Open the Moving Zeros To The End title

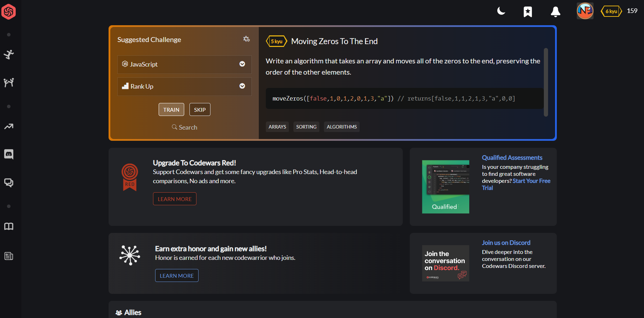point(334,41)
